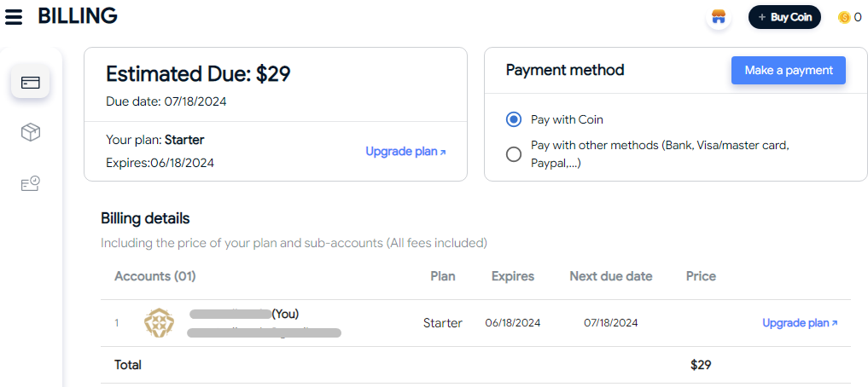Click the gold coin balance icon

[x=843, y=18]
